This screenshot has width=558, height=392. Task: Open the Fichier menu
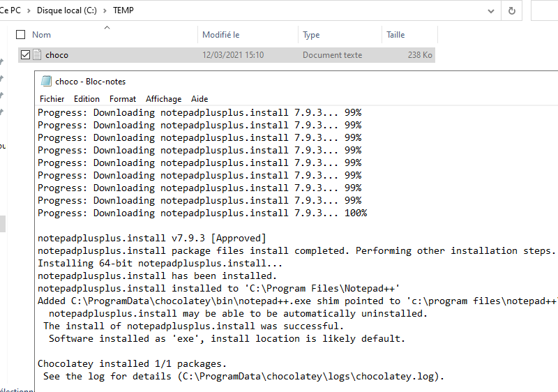[52, 99]
